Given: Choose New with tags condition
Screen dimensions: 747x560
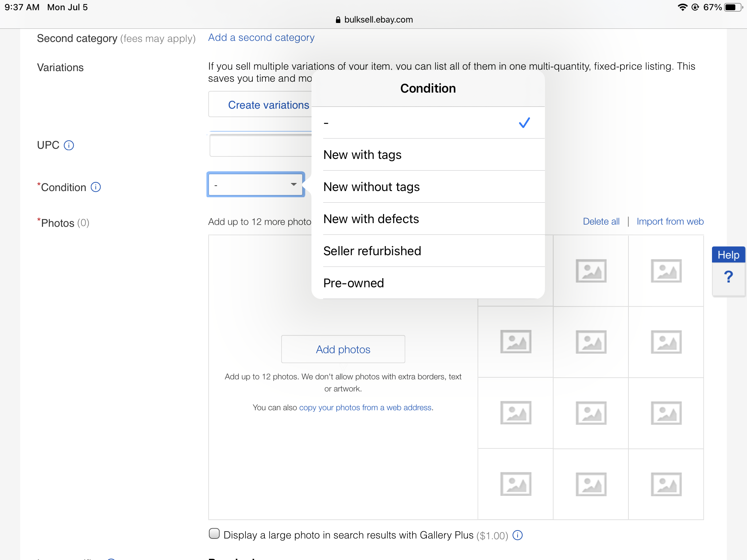Looking at the screenshot, I should [362, 155].
